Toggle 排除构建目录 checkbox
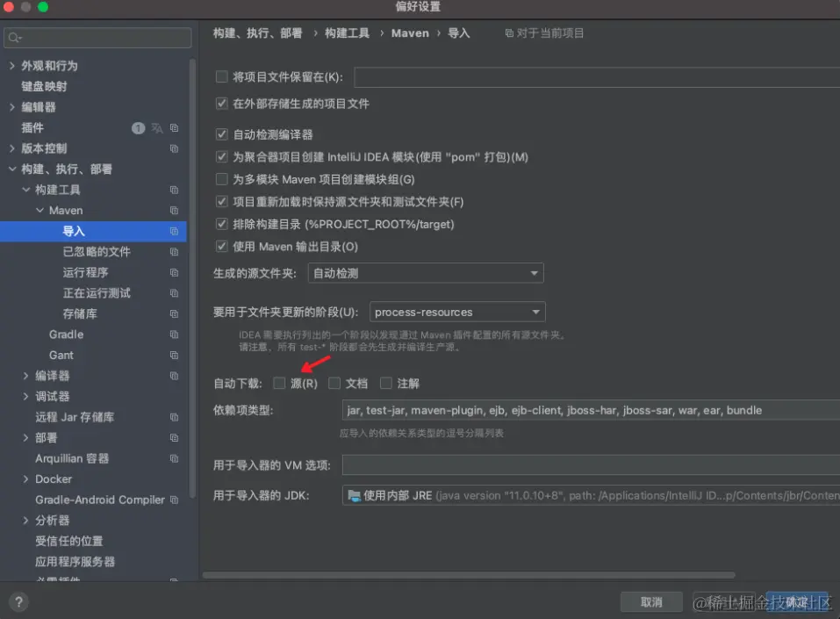Screen dimensions: 840x619 [221, 224]
